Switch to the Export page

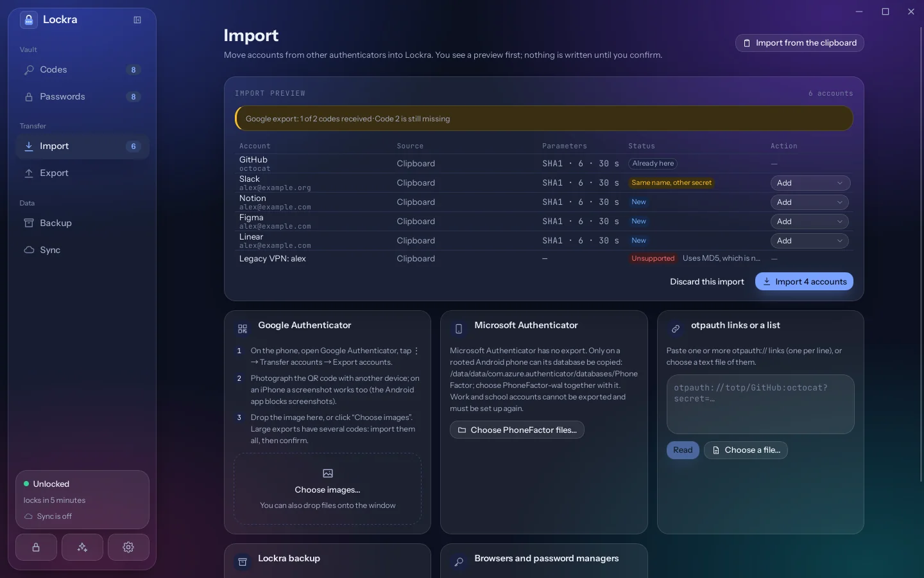[82, 173]
